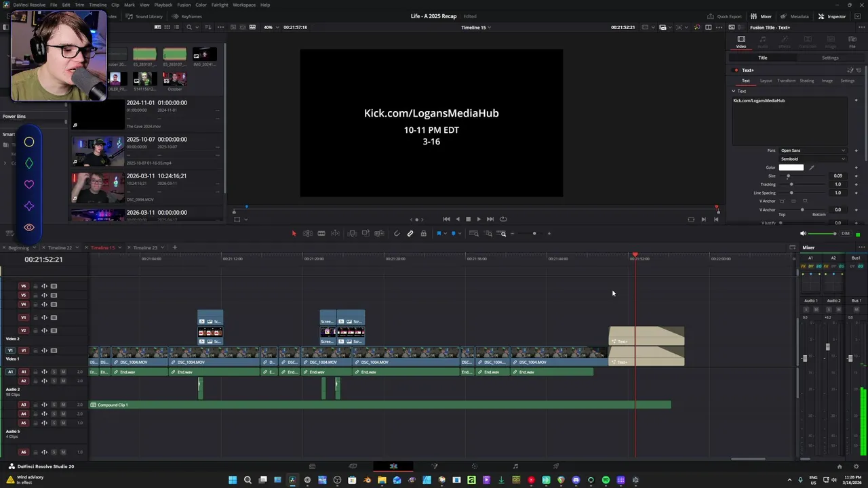Switch to Layout tab in Text+
Viewport: 868px width, 488px height.
tap(766, 81)
